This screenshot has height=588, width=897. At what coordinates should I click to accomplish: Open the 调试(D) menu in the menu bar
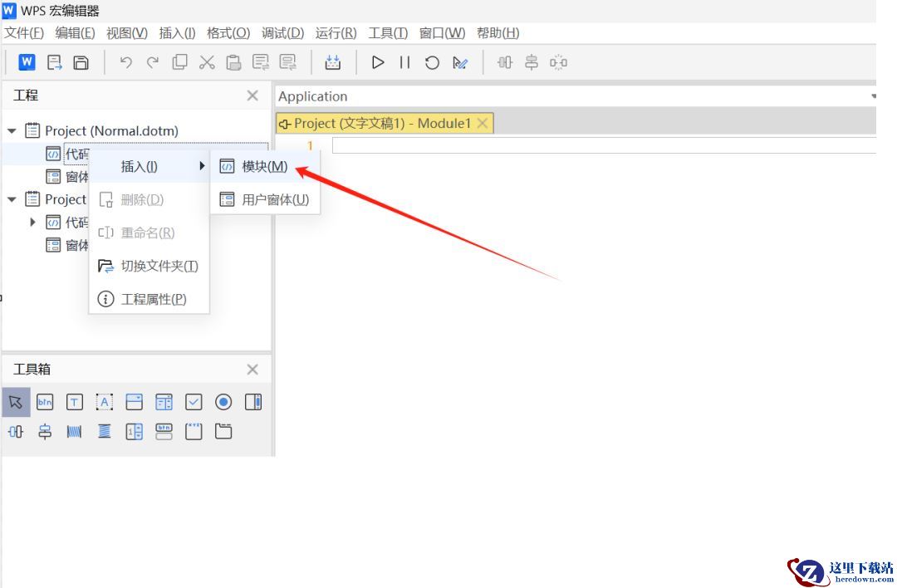point(282,33)
